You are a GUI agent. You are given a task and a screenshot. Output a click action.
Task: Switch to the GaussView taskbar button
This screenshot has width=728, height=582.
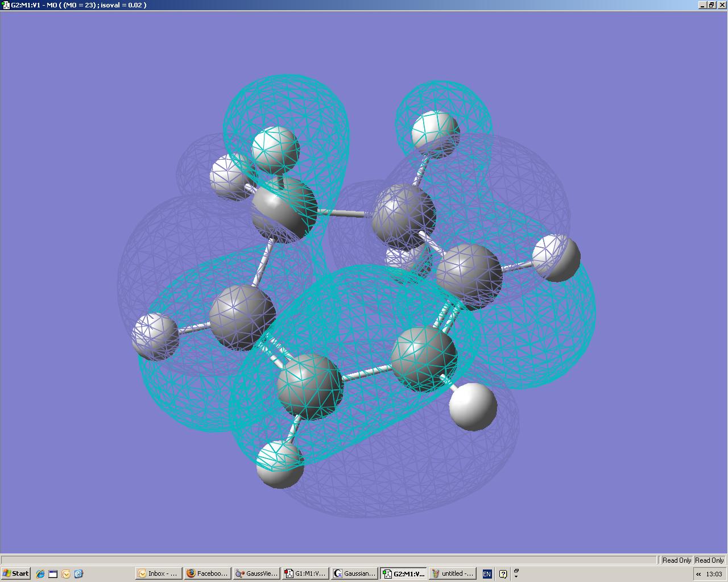(x=257, y=573)
